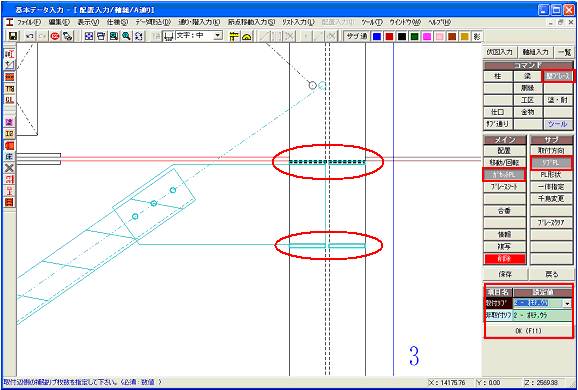Select the X-shaped icon in left sidebar
The height and width of the screenshot is (390, 578).
click(x=10, y=168)
